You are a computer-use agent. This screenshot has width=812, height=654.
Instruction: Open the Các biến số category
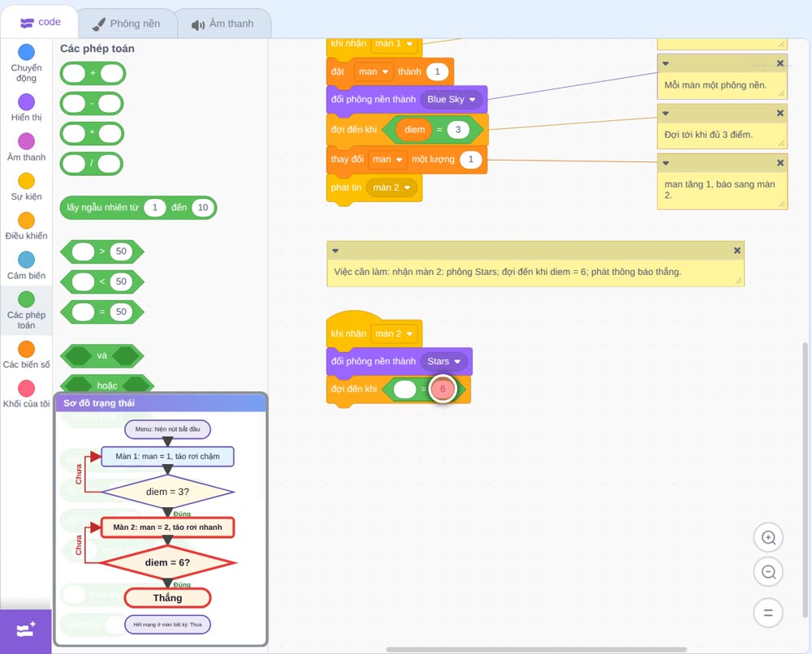point(26,355)
